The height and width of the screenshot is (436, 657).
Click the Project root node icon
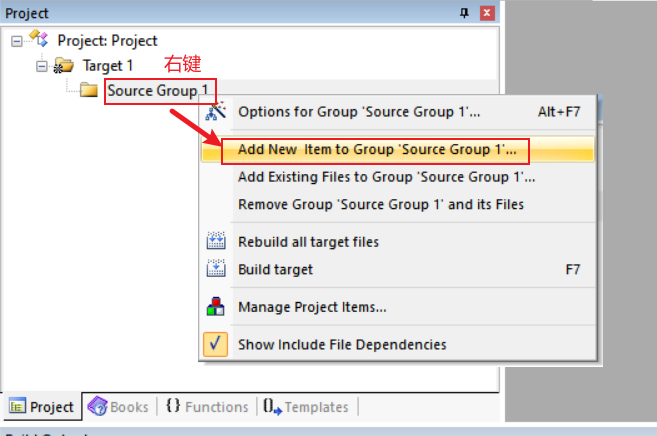tap(41, 41)
